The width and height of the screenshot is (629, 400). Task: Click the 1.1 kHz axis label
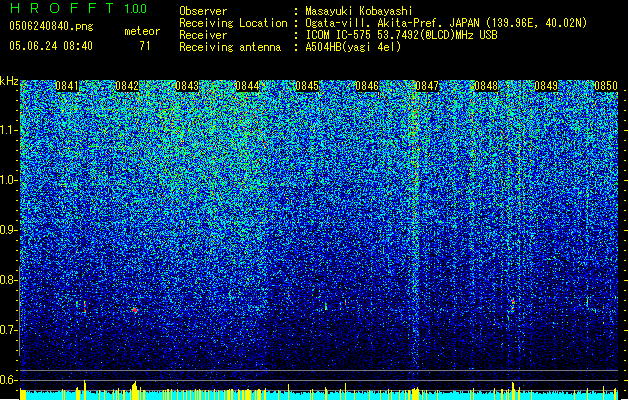point(8,130)
